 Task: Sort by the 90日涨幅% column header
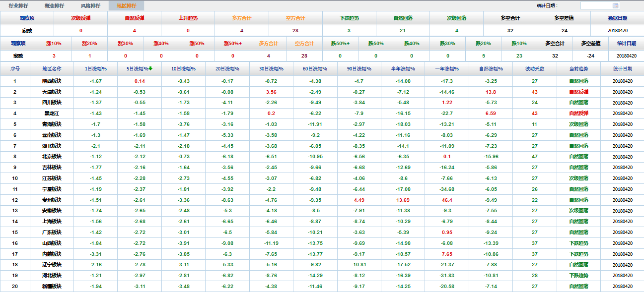(x=359, y=68)
